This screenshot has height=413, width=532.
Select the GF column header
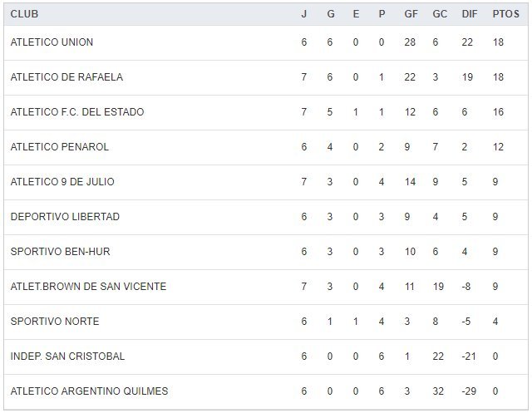click(411, 14)
